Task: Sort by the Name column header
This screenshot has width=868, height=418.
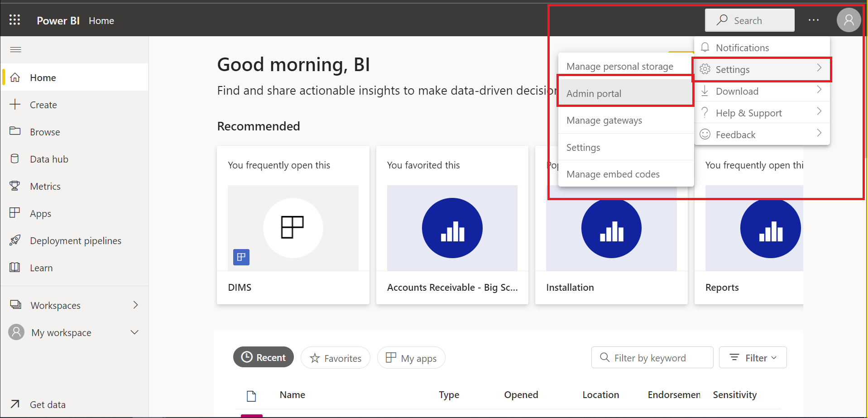Action: tap(292, 394)
